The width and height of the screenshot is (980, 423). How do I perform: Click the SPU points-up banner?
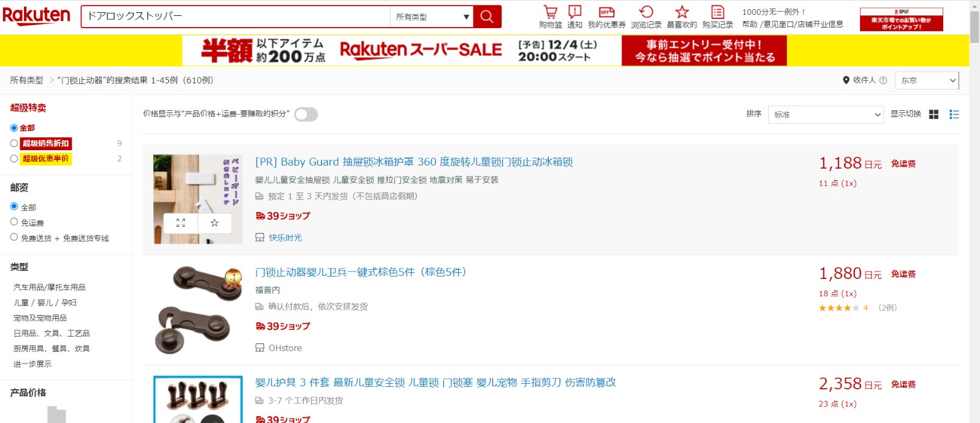901,19
